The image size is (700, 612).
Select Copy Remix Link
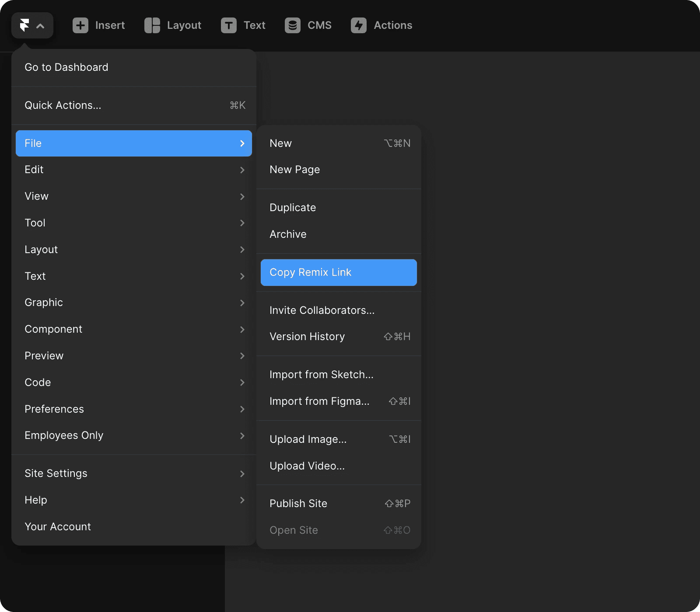[x=339, y=272]
